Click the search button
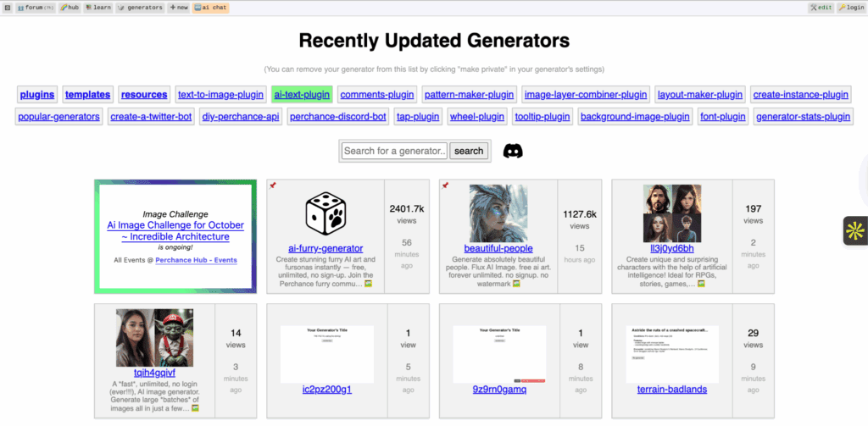The width and height of the screenshot is (868, 426). (x=469, y=151)
